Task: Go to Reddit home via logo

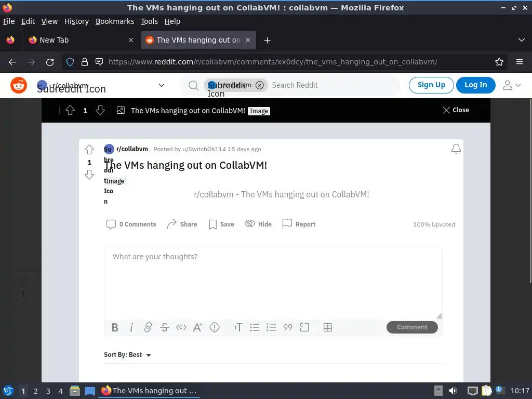Action: 19,85
